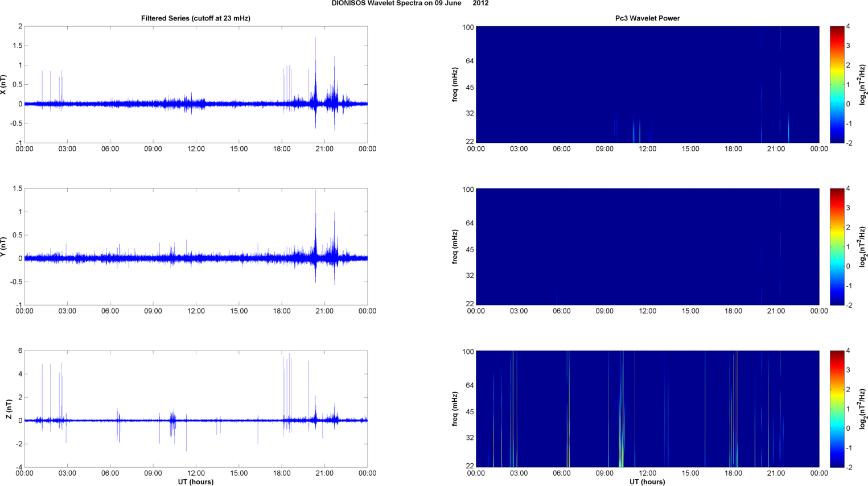Click the log2(nT²/Hz) label of the X spectrogram colorbar
The height and width of the screenshot is (486, 868).
(x=863, y=85)
